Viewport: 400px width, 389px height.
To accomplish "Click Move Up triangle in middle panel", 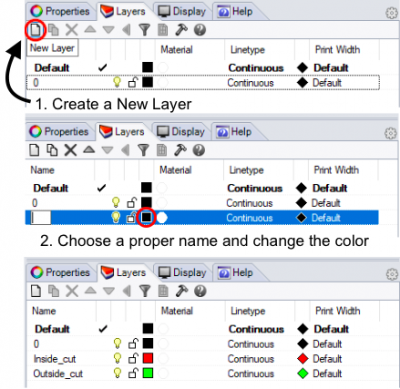I will point(89,149).
